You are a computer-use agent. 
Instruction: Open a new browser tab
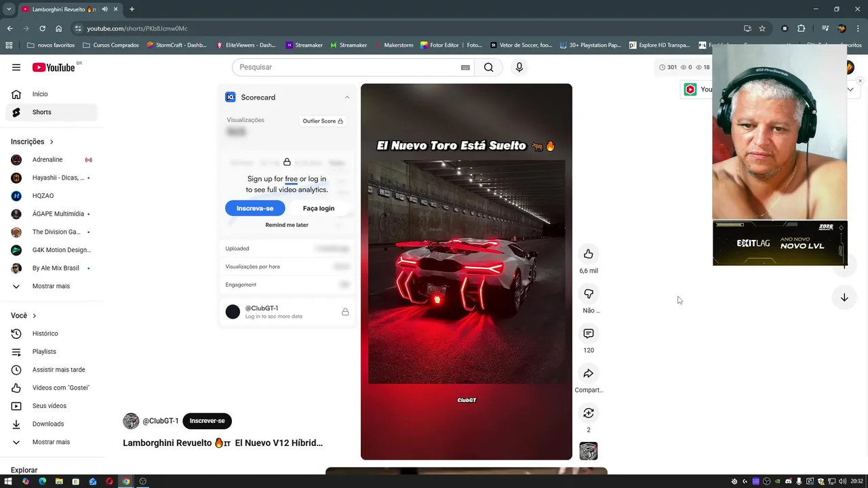(x=132, y=9)
